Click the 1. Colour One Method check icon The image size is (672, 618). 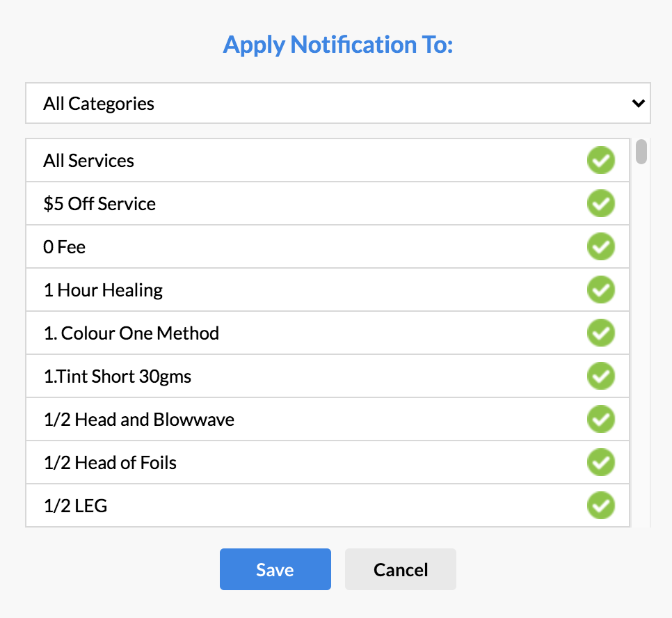(x=600, y=333)
